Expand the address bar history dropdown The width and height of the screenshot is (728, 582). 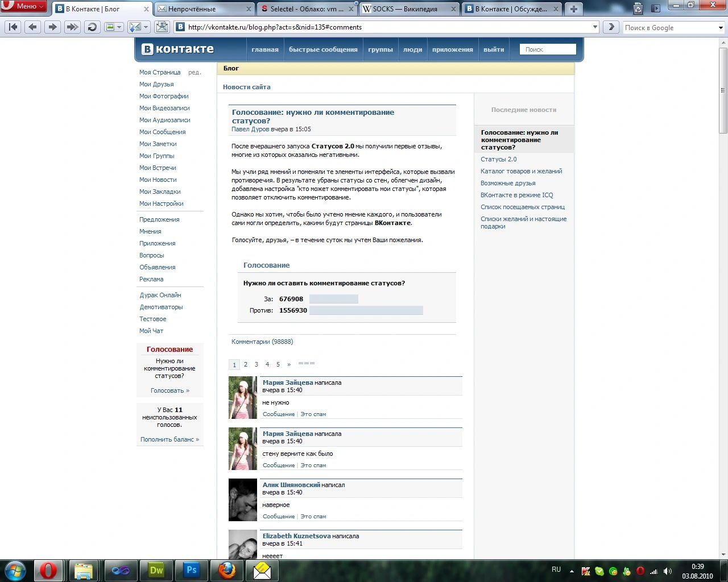tap(595, 27)
